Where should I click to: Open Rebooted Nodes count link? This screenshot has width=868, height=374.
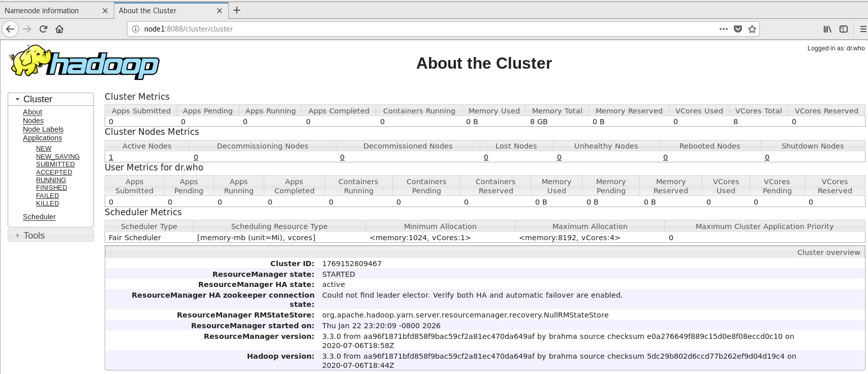(x=665, y=157)
